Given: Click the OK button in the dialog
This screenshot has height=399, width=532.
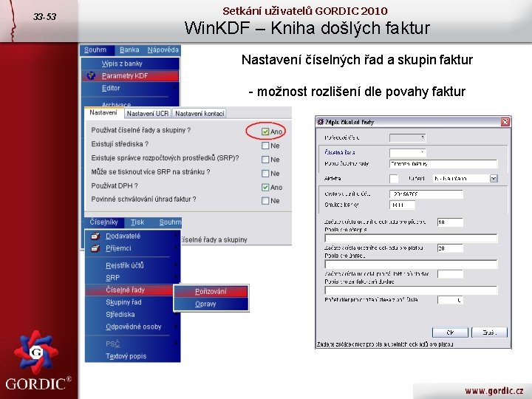Looking at the screenshot, I should point(450,332).
